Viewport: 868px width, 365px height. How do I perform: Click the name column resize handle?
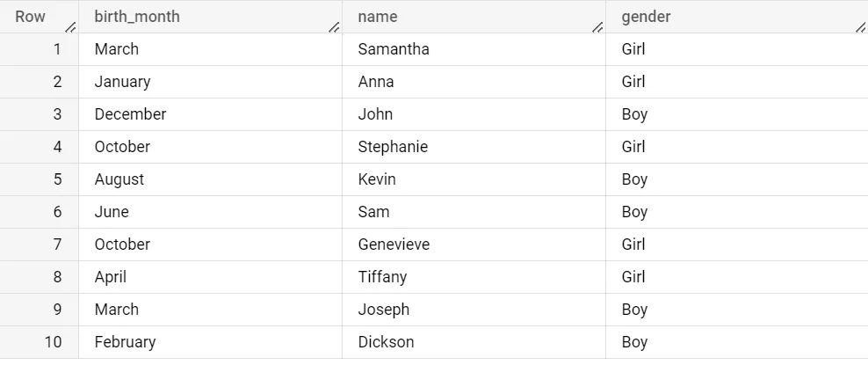click(597, 27)
